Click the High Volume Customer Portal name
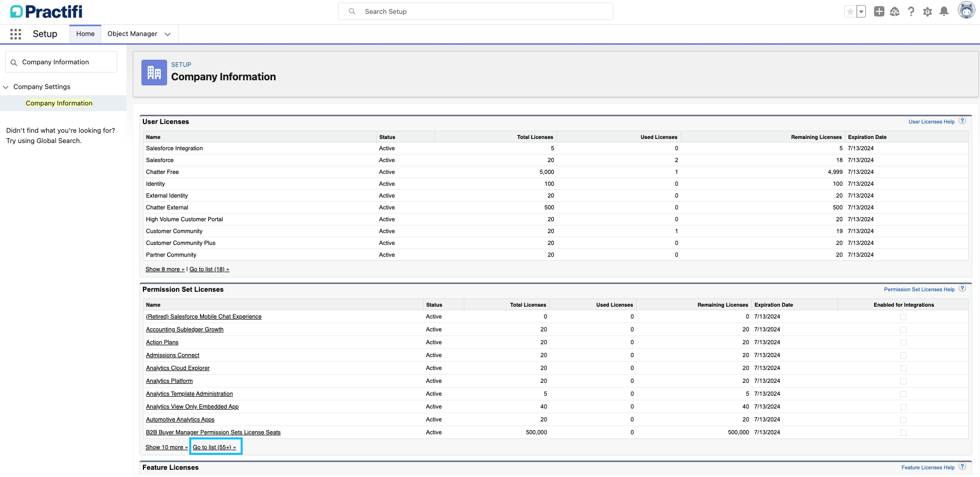 [185, 219]
